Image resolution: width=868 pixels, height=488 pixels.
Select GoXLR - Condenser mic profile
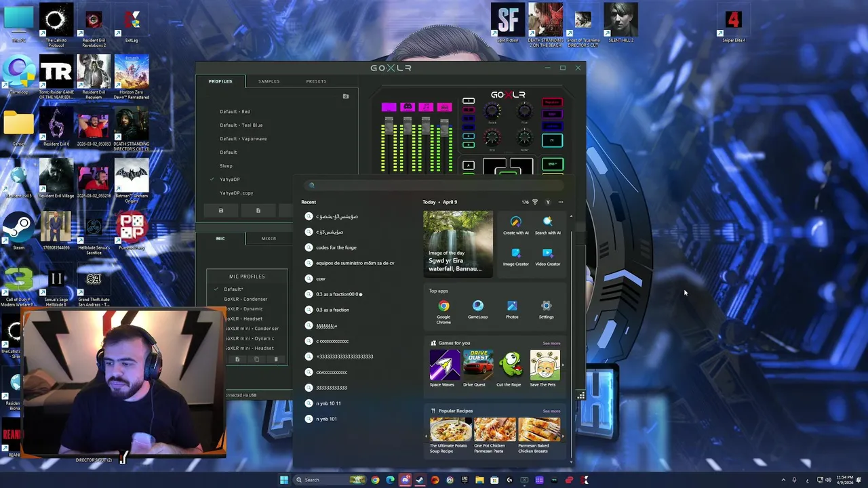point(245,299)
